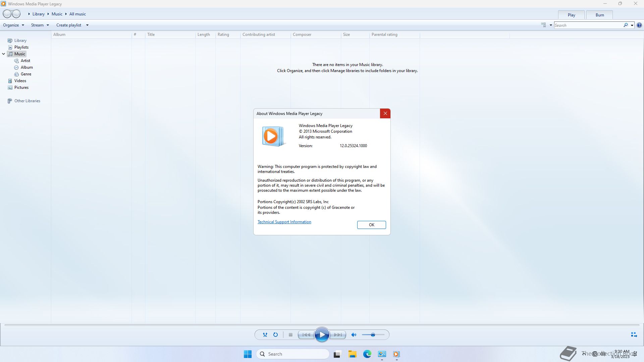Screen dimensions: 644x362
Task: Click OK in the About dialog
Action: [x=371, y=225]
